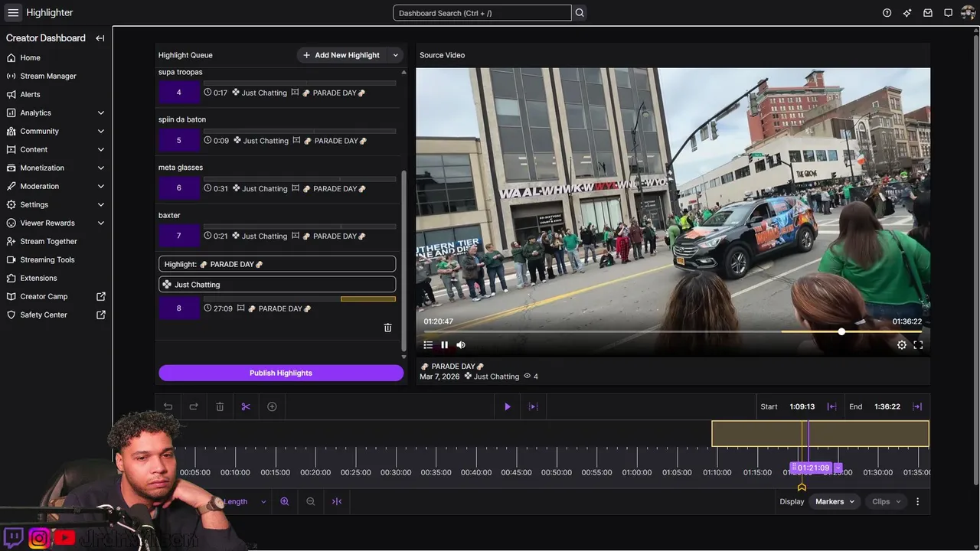Click the timeline toolbar trash icon
980x551 pixels.
[220, 407]
